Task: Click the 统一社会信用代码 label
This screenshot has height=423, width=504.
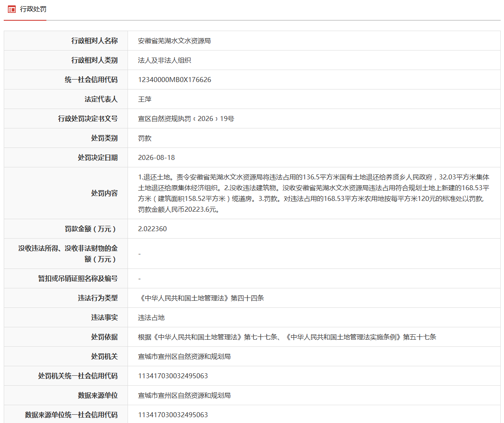Action: coord(91,80)
